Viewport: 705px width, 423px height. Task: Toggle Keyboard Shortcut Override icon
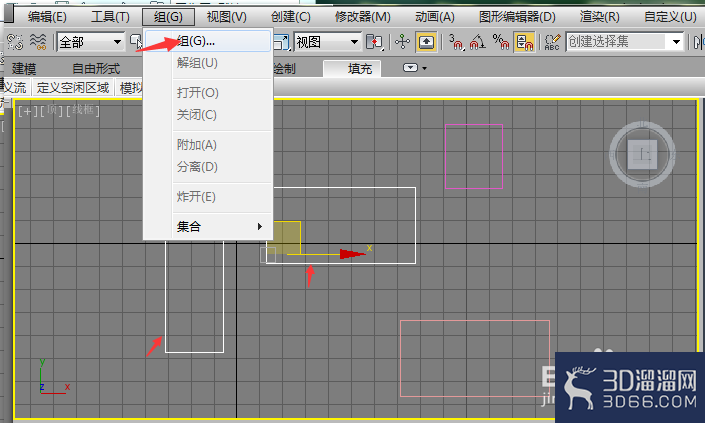[x=426, y=42]
